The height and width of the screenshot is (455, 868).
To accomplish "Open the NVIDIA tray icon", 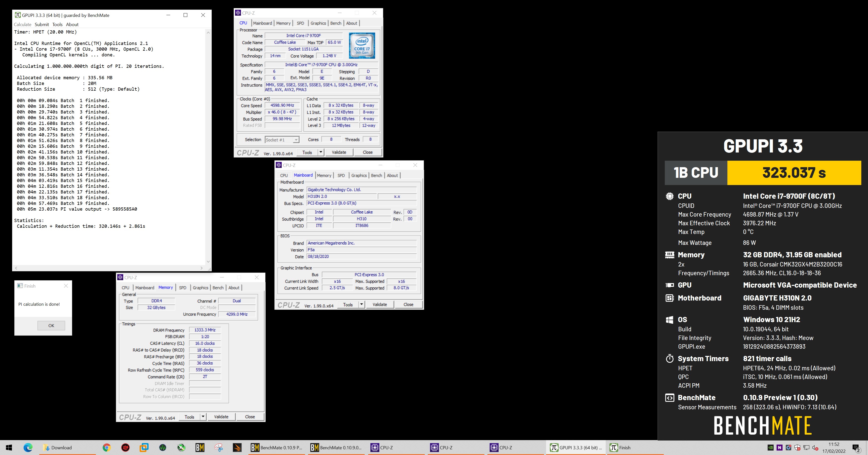I will tap(770, 448).
